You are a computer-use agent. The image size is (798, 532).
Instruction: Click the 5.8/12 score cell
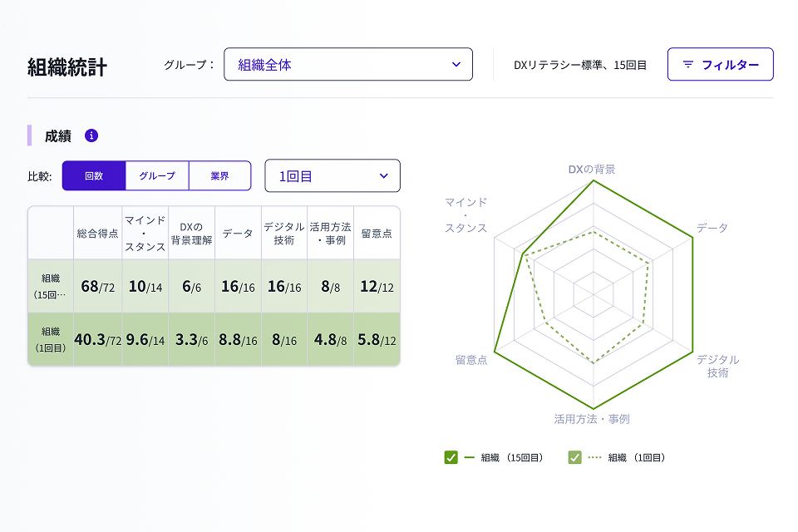pos(377,339)
